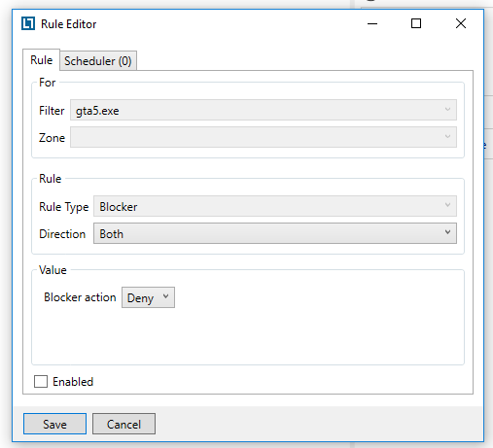Click the Rule Type chevron arrow
Image resolution: width=493 pixels, height=448 pixels.
pos(447,205)
